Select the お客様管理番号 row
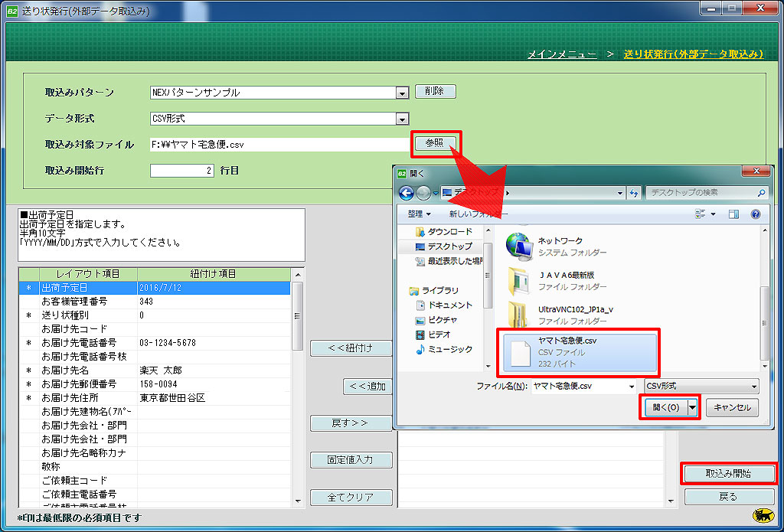Screen dimensions: 784x532 point(155,302)
